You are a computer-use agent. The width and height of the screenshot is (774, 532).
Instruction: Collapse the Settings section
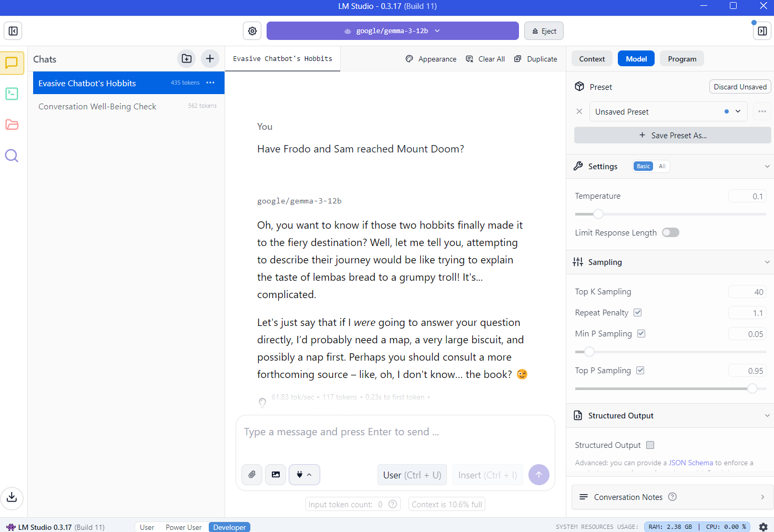767,166
